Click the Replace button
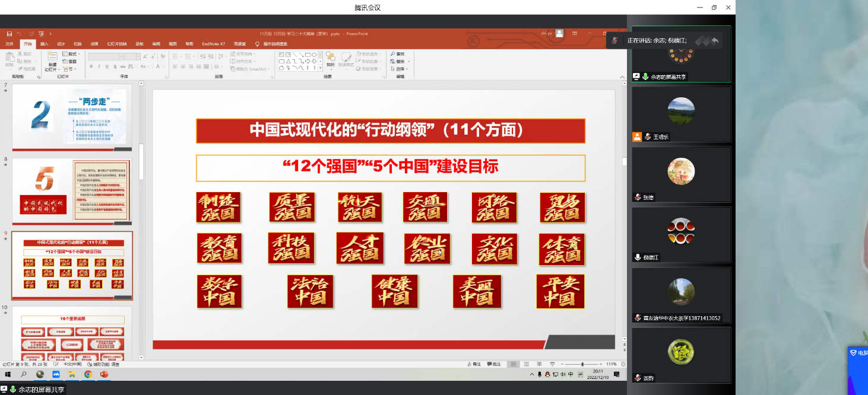The height and width of the screenshot is (395, 868). pyautogui.click(x=400, y=61)
